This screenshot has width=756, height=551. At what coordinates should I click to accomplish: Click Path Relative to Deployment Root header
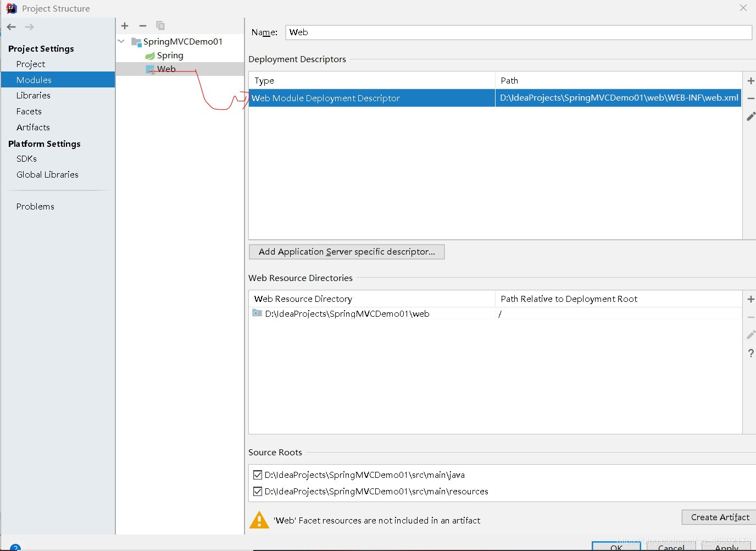[619, 299]
